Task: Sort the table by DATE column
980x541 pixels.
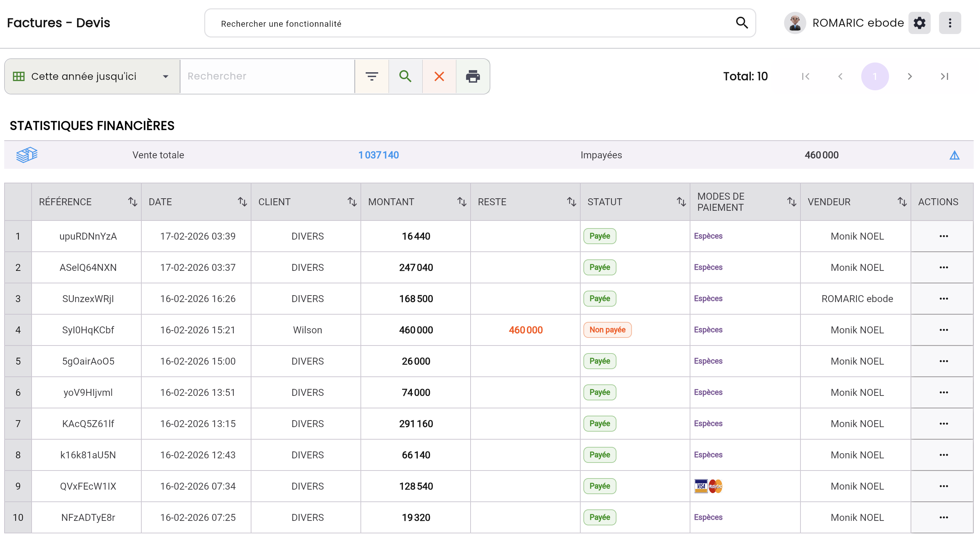Action: click(x=242, y=202)
